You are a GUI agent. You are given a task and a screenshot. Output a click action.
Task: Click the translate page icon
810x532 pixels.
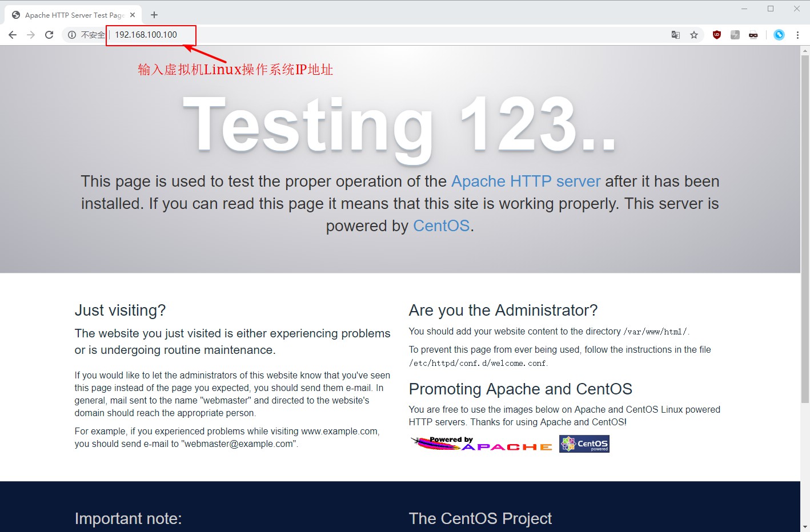coord(676,35)
